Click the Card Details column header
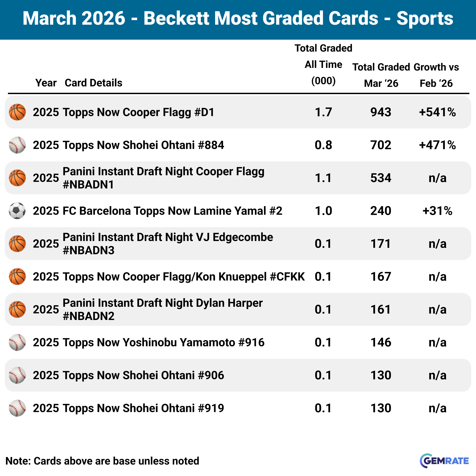 [x=93, y=83]
